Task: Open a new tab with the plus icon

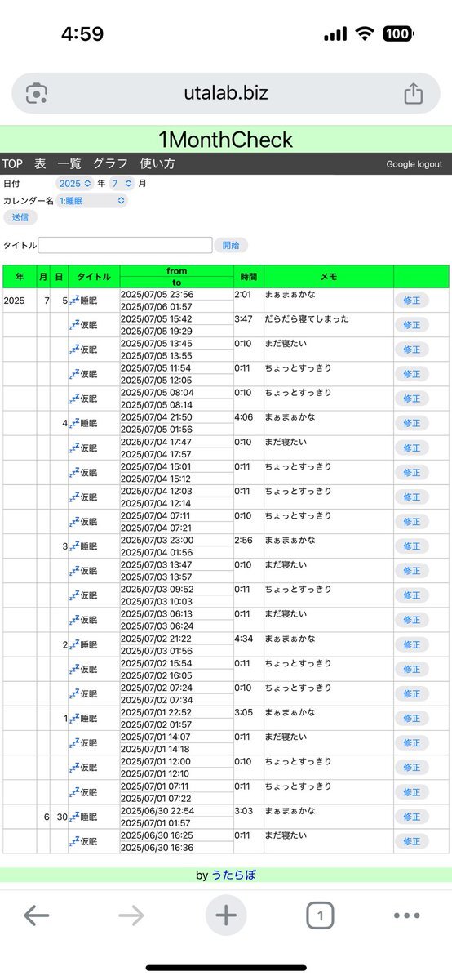Action: 226,915
